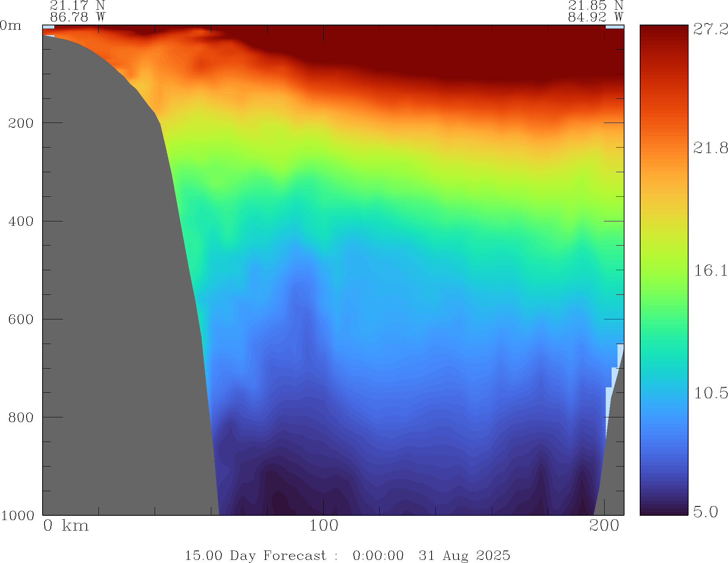Click the 800 depth axis label

point(21,417)
